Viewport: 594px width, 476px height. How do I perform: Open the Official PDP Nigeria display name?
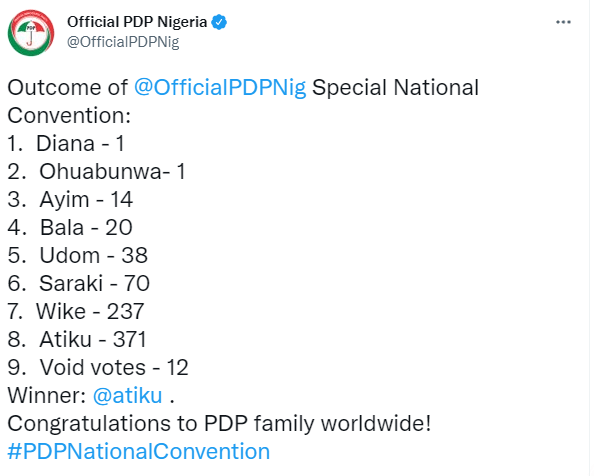[x=137, y=22]
